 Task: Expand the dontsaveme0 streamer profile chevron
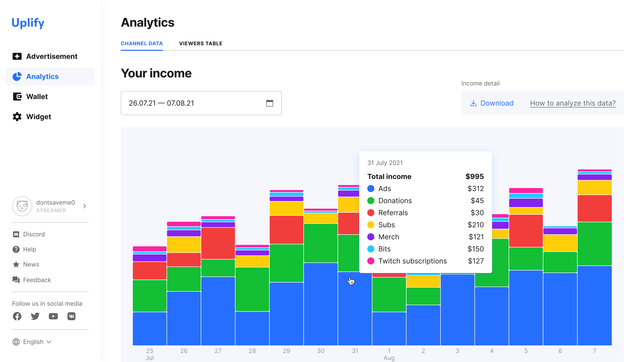[84, 206]
